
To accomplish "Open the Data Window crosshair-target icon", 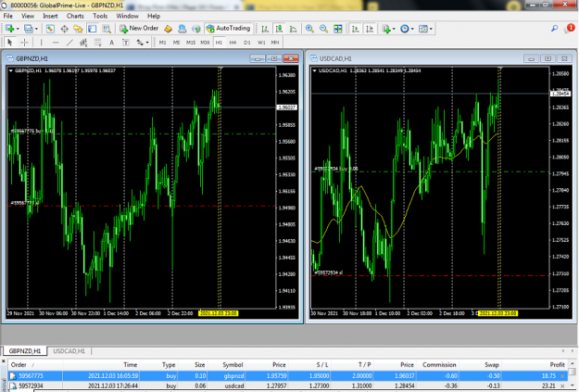I will pos(64,29).
